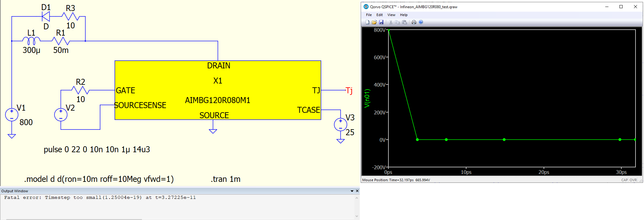
Task: Click the DRAIN pin label
Action: point(219,66)
